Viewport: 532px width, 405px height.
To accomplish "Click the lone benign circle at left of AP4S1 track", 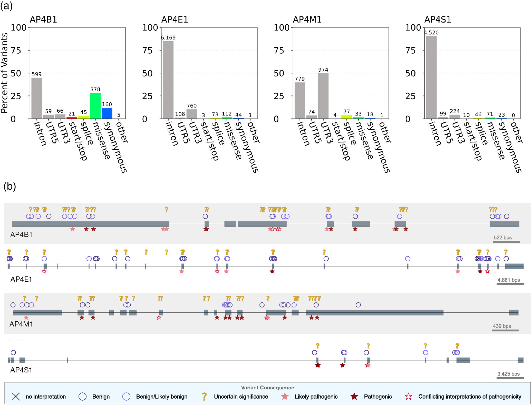I will pyautogui.click(x=13, y=352).
